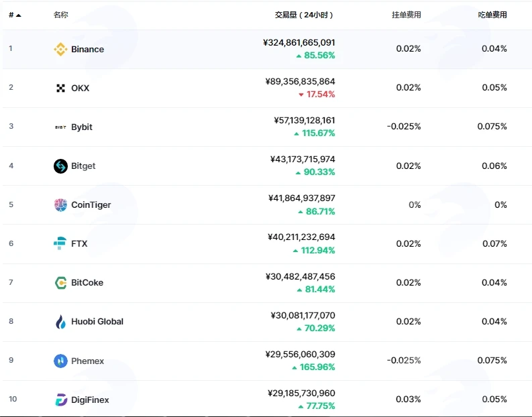
Task: Open the Binance exchange link
Action: 87,49
